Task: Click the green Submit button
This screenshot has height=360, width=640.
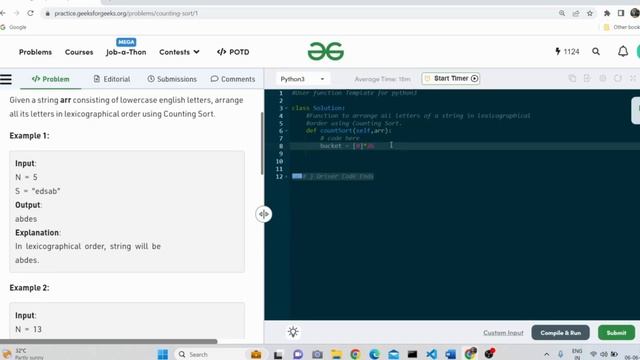Action: pos(616,333)
